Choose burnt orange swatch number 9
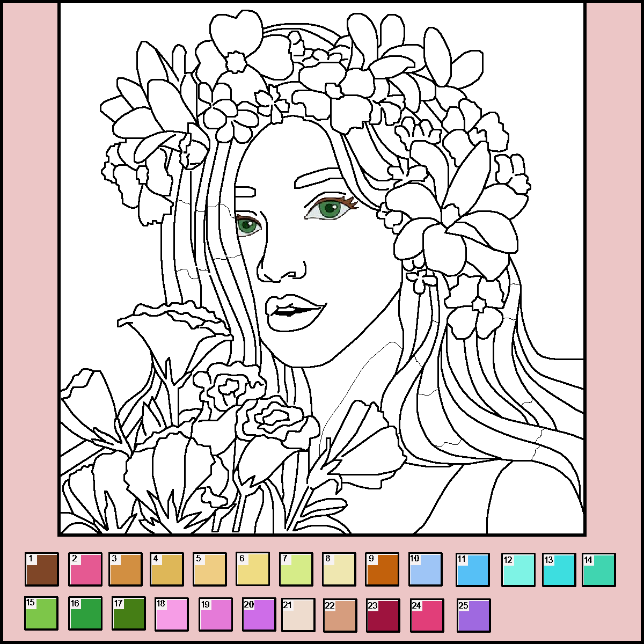 [382, 569]
